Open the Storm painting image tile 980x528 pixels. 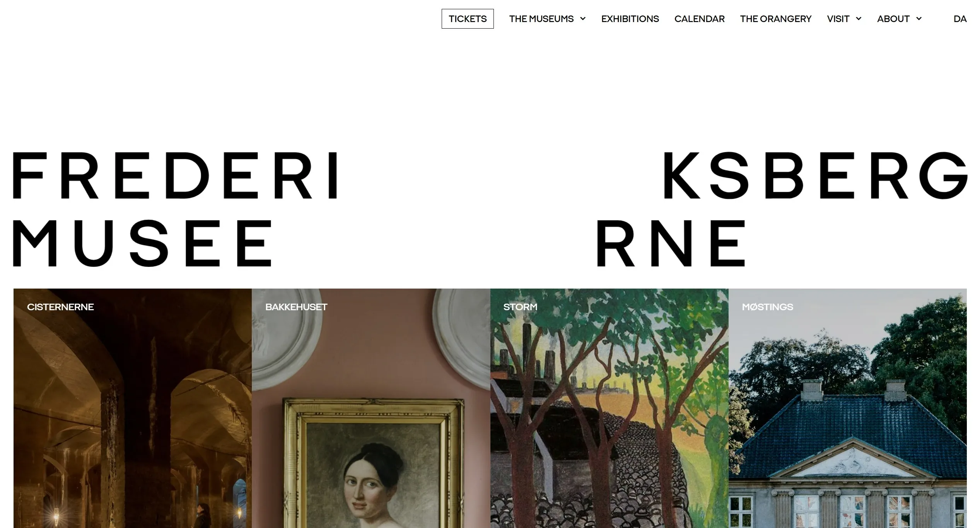tap(610, 408)
